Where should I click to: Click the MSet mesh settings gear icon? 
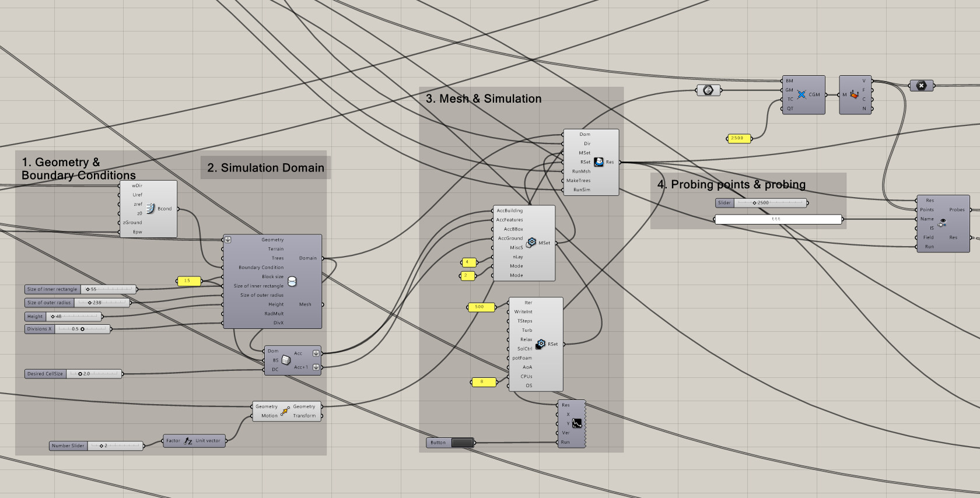tap(531, 243)
